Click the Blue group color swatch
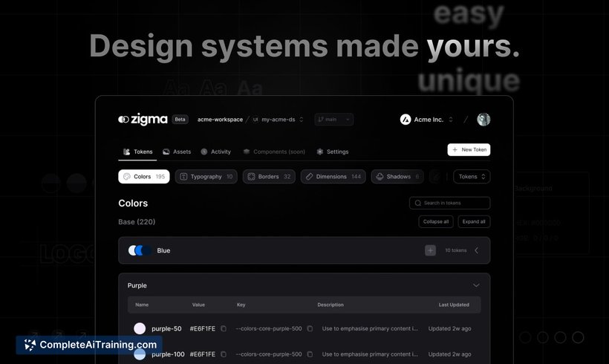609x364 pixels. pyautogui.click(x=140, y=250)
